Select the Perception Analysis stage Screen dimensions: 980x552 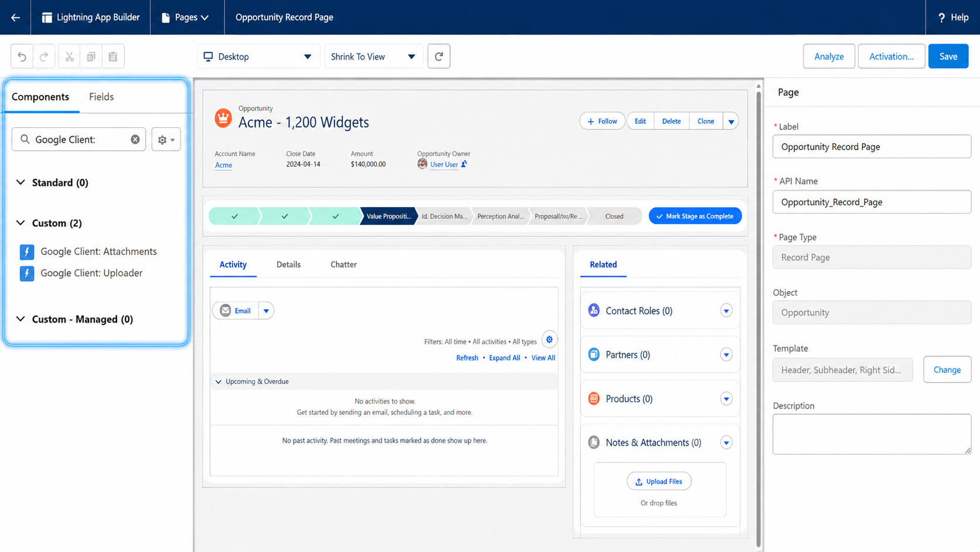point(501,216)
